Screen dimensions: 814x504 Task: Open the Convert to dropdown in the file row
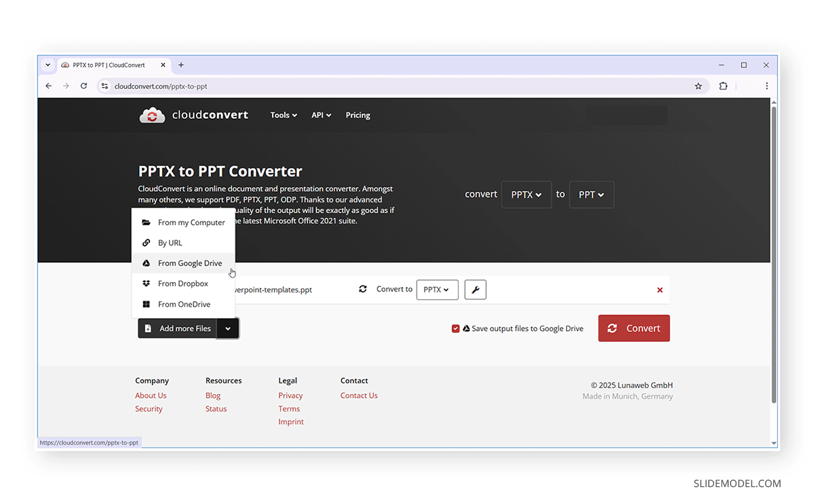point(438,290)
